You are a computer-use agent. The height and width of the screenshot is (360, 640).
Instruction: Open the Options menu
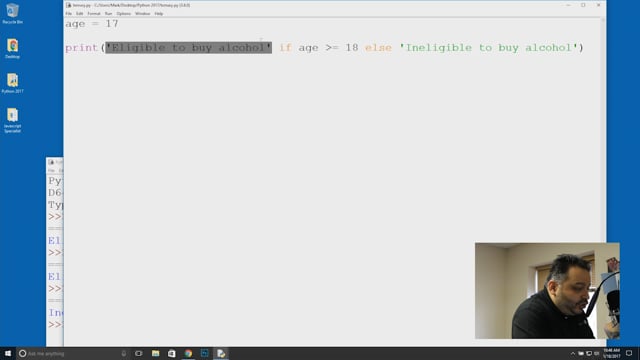click(x=124, y=13)
